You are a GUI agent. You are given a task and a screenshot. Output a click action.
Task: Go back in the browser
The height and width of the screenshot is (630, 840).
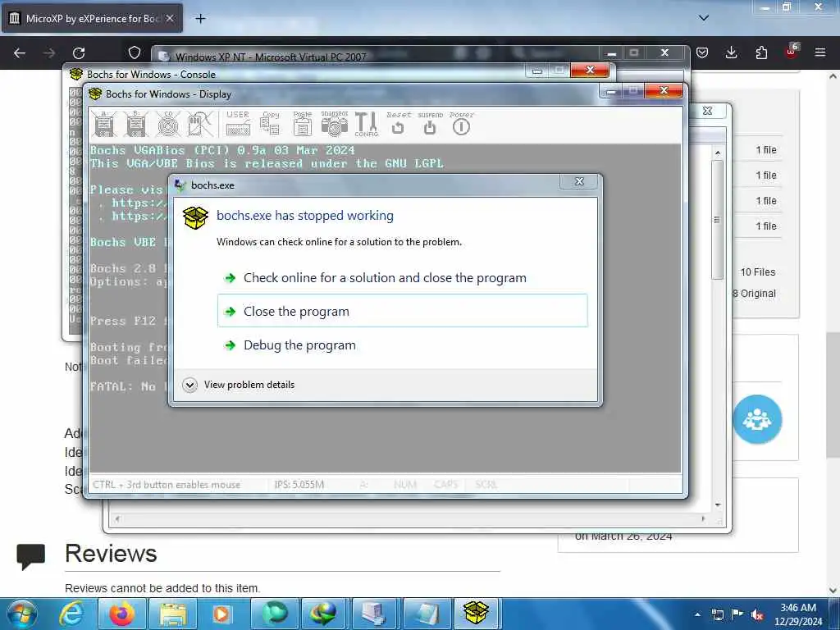tap(20, 52)
